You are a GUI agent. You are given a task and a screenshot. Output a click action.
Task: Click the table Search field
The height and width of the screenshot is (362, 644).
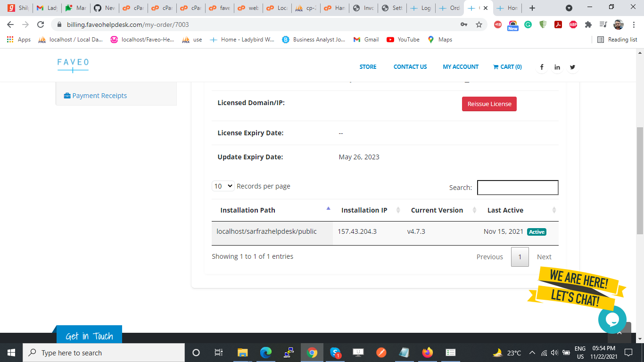point(518,188)
